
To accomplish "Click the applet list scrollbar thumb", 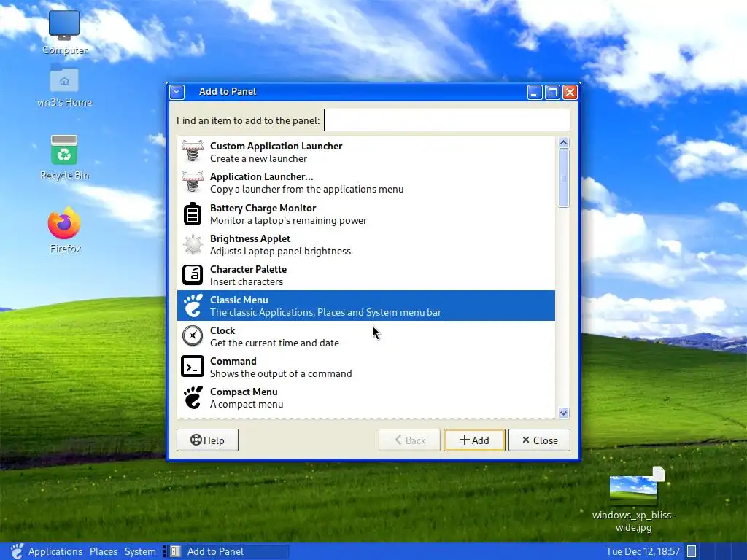I will click(564, 178).
